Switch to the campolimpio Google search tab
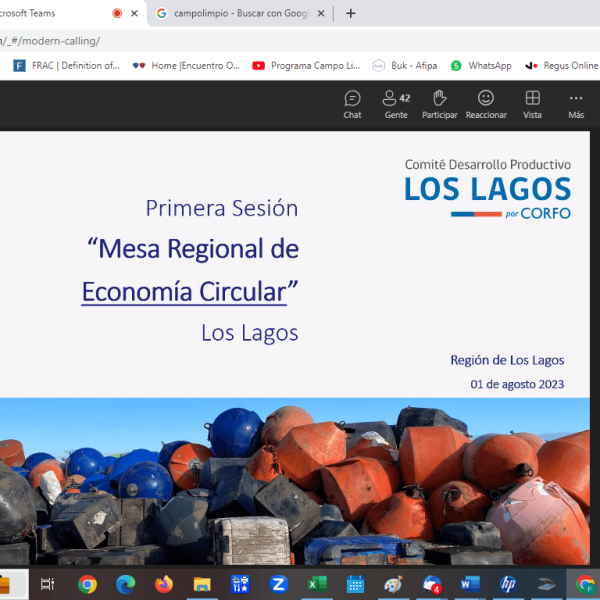600x600 pixels. coord(236,14)
